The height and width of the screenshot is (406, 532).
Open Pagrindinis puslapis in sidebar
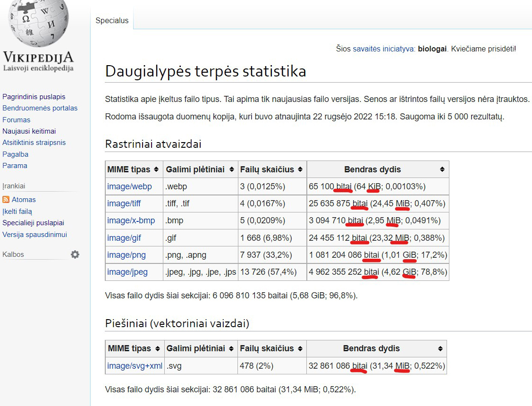point(34,97)
